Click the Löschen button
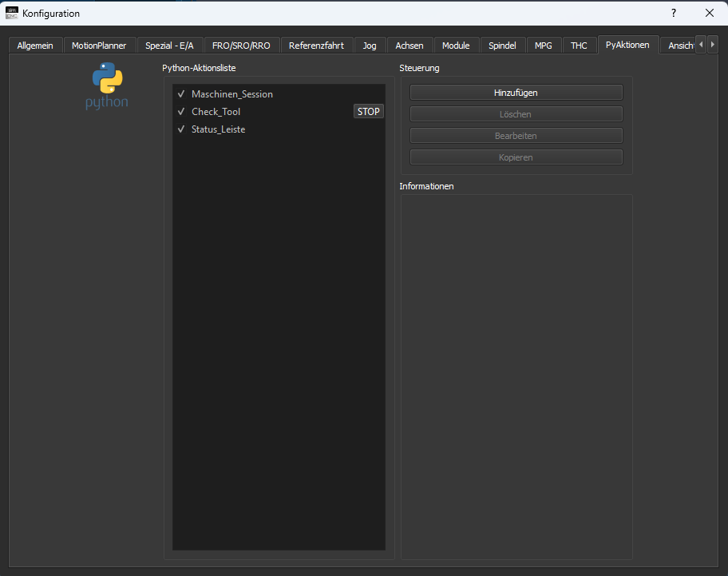The height and width of the screenshot is (576, 728). pyautogui.click(x=516, y=114)
